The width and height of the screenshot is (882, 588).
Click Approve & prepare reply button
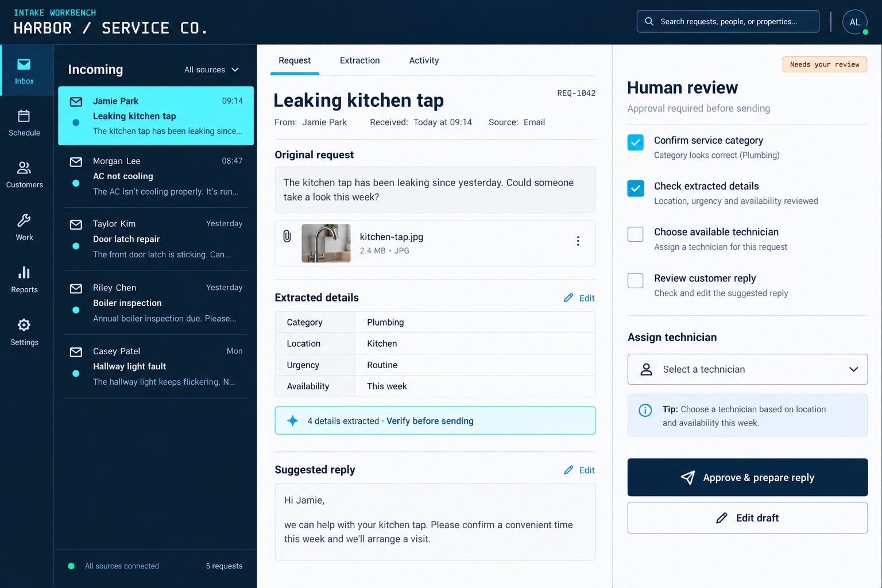(747, 477)
